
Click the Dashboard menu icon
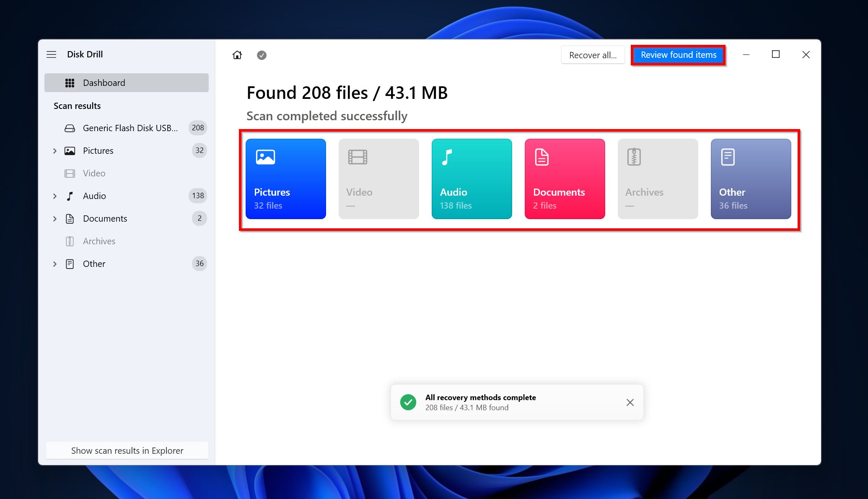[69, 83]
